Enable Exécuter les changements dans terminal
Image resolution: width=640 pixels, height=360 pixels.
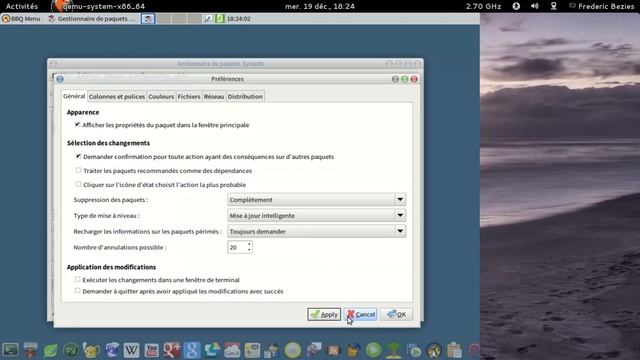(x=78, y=280)
